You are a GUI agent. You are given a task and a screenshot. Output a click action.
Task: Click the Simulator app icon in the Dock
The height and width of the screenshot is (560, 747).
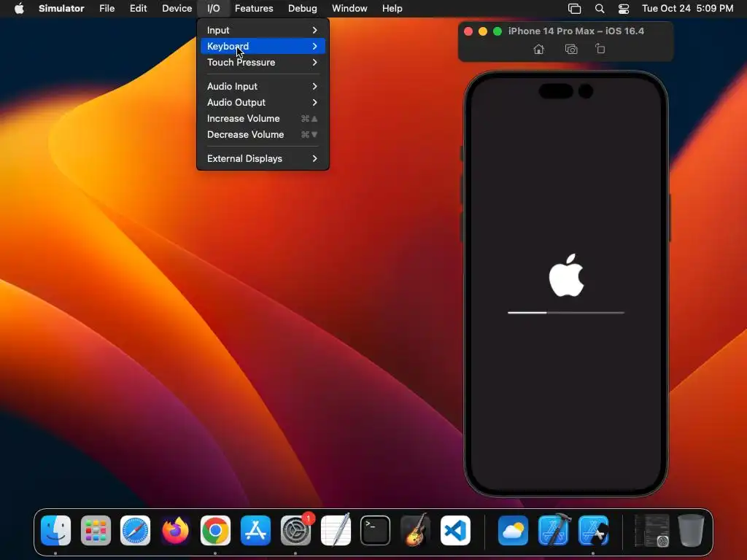point(593,530)
